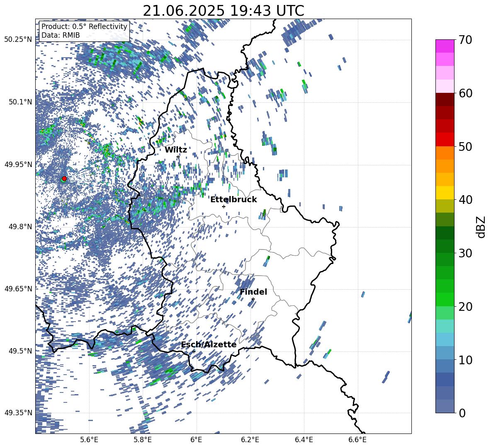Click the cross marker below Wiltz
Screen dimensions: 491x448
tap(178, 157)
